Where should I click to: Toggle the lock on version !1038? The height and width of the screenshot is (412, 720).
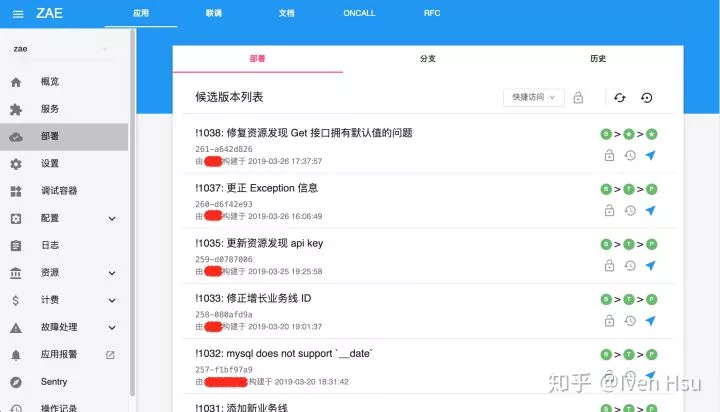[x=609, y=155]
